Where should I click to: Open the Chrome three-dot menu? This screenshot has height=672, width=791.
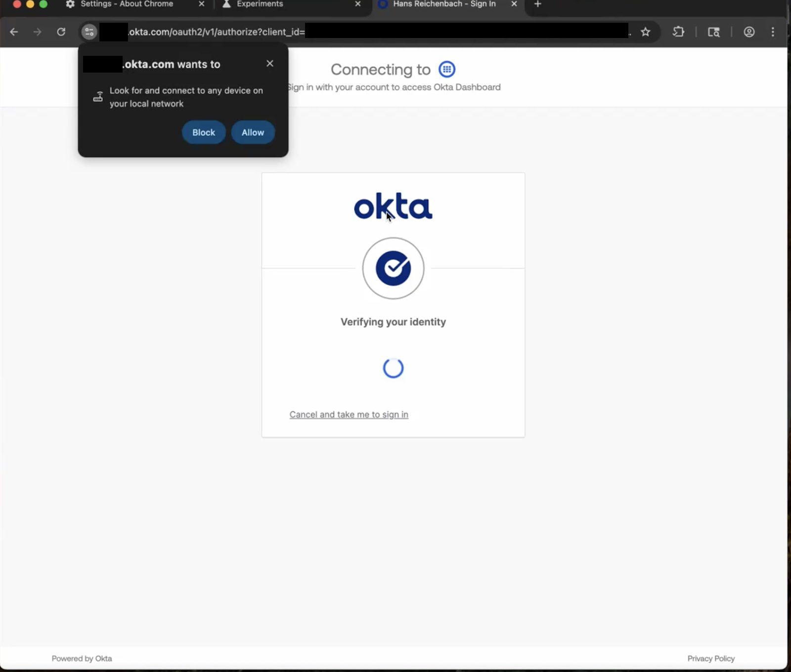tap(772, 32)
